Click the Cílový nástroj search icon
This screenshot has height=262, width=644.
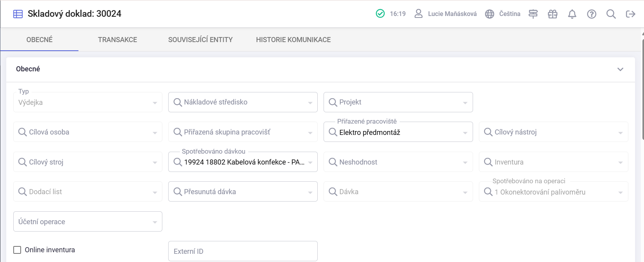pyautogui.click(x=488, y=132)
